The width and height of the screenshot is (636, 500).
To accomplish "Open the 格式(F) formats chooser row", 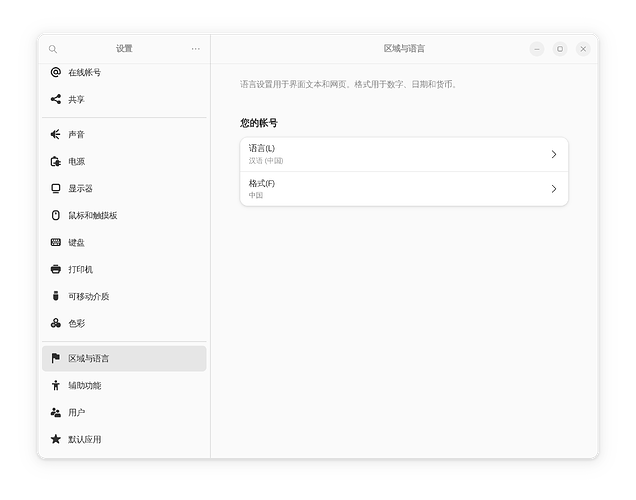I will pos(404,189).
